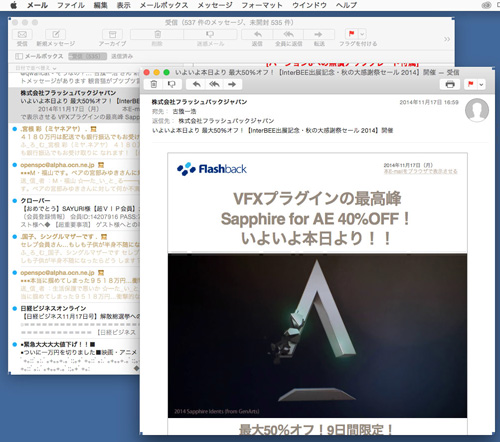
Task: Click the 新規メッセージ compose icon
Action: pyautogui.click(x=56, y=34)
